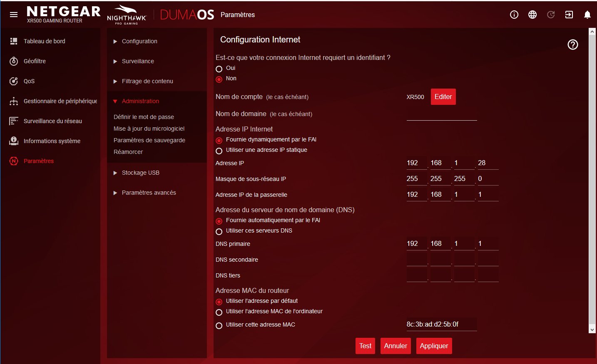Open the help question mark icon
This screenshot has height=364, width=597.
pyautogui.click(x=572, y=45)
